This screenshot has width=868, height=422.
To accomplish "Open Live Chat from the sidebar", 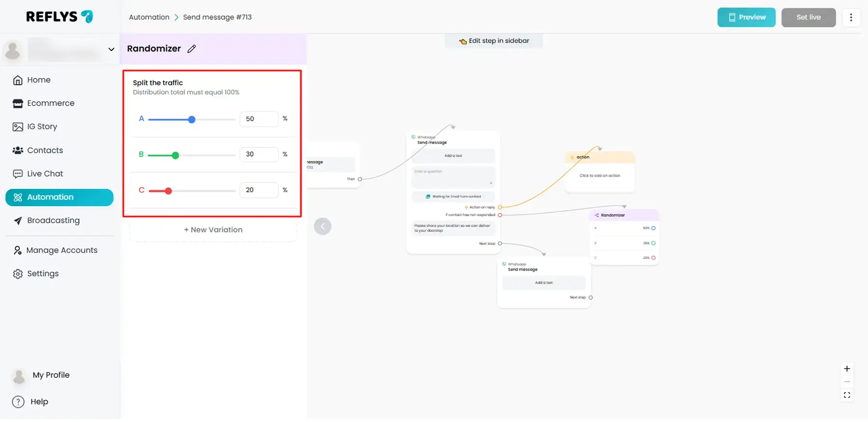I will coord(45,174).
